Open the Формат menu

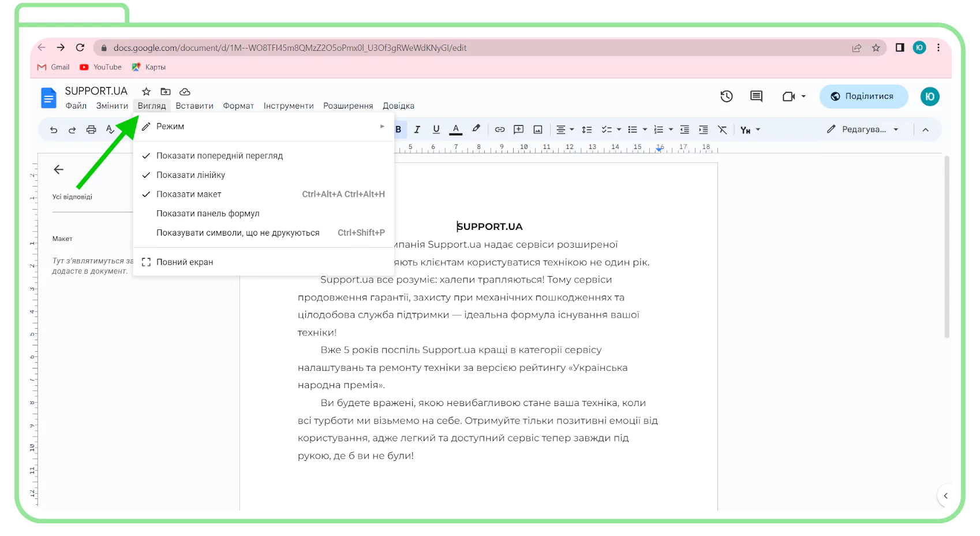(x=238, y=106)
